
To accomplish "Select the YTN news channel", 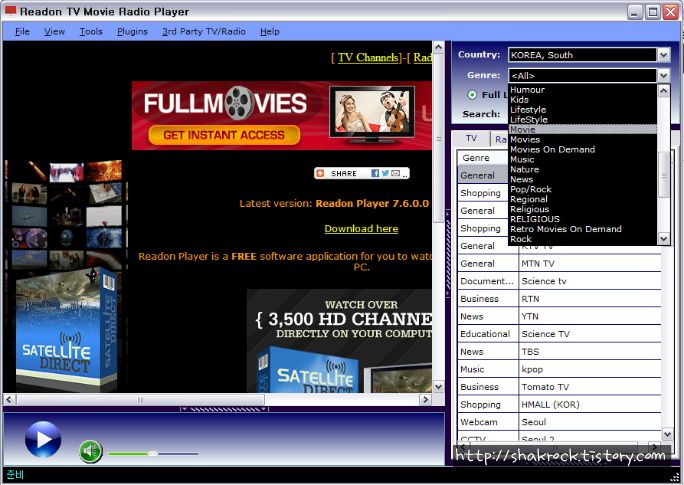I will (x=559, y=316).
